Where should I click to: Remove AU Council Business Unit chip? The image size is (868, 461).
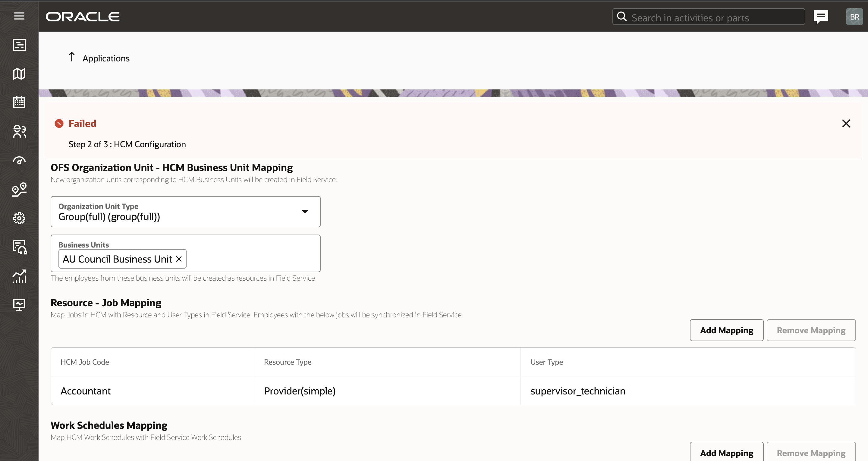179,259
